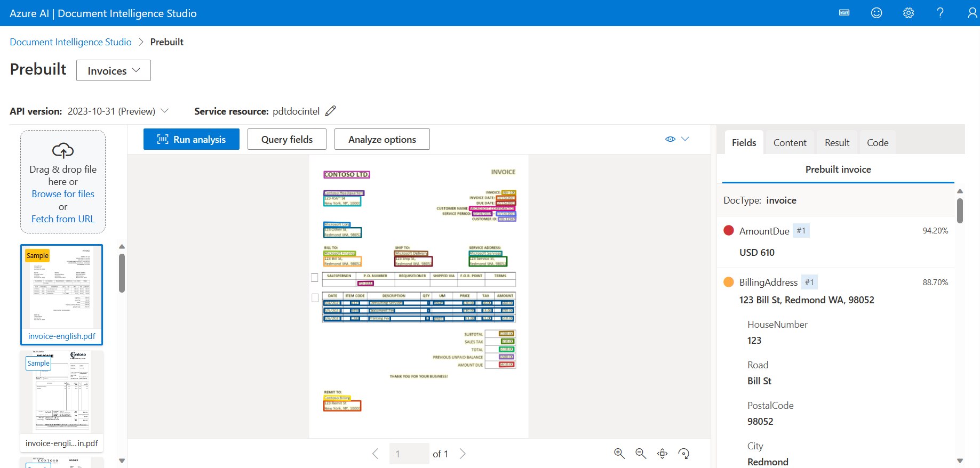Viewport: 980px width, 468px height.
Task: Click the 88.70% confidence value
Action: point(935,282)
